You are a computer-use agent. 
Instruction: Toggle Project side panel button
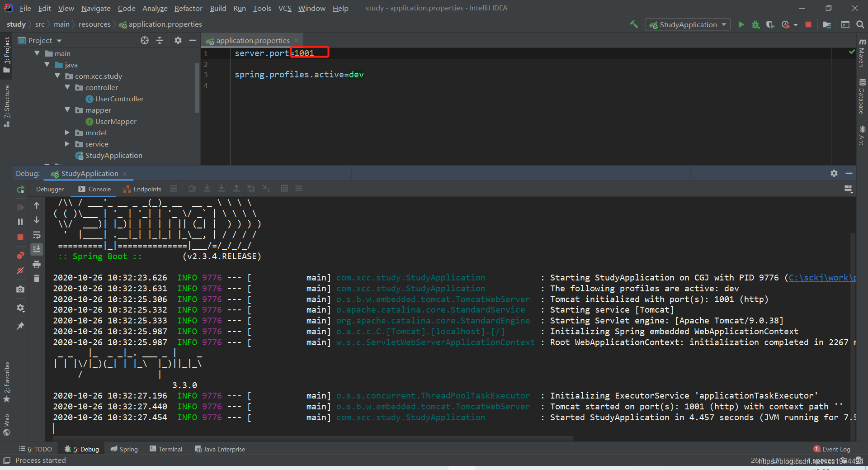[6, 55]
